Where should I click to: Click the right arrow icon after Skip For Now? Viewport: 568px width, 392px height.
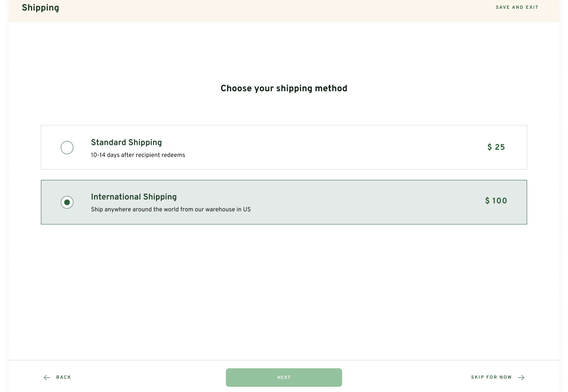(x=521, y=377)
